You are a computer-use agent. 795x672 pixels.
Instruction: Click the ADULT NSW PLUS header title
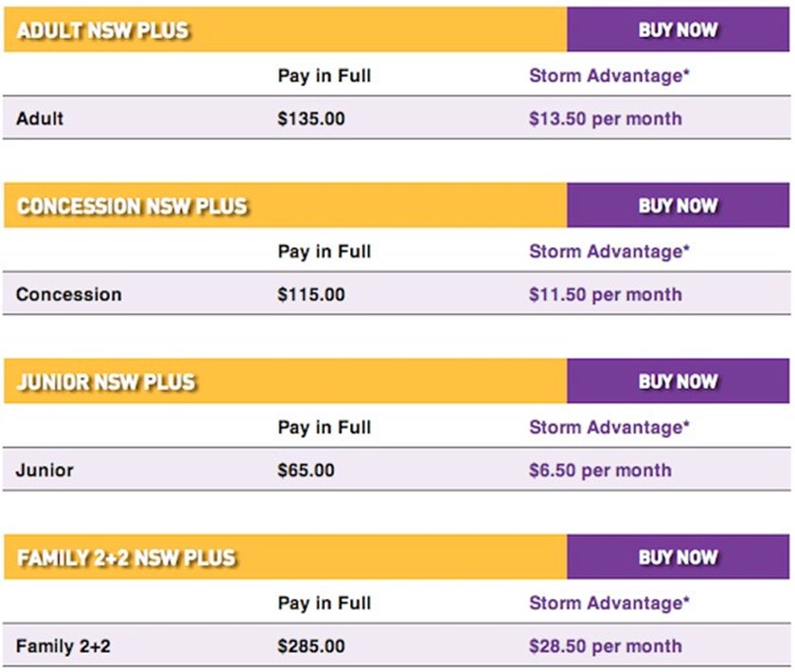tap(103, 30)
